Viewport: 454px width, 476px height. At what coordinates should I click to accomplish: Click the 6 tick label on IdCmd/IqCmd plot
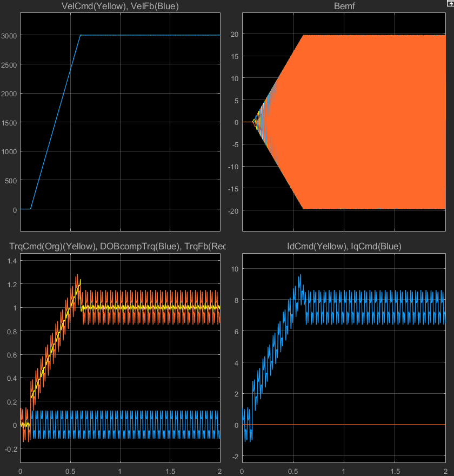tap(237, 332)
